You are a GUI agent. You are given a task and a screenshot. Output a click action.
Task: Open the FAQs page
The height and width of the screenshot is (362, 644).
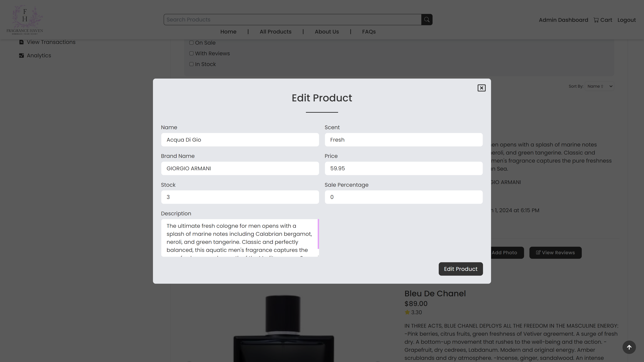pos(369,32)
